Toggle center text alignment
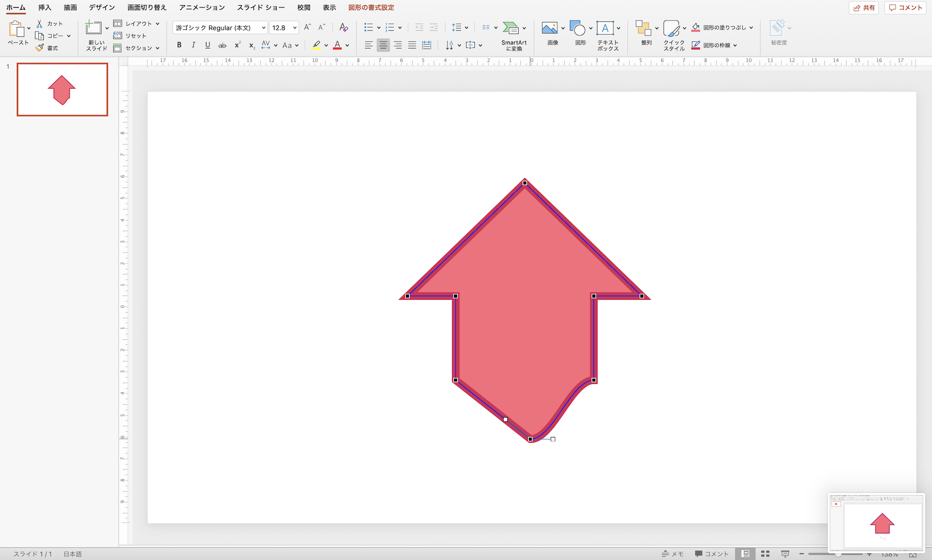Screen dimensions: 932x560 pos(383,45)
